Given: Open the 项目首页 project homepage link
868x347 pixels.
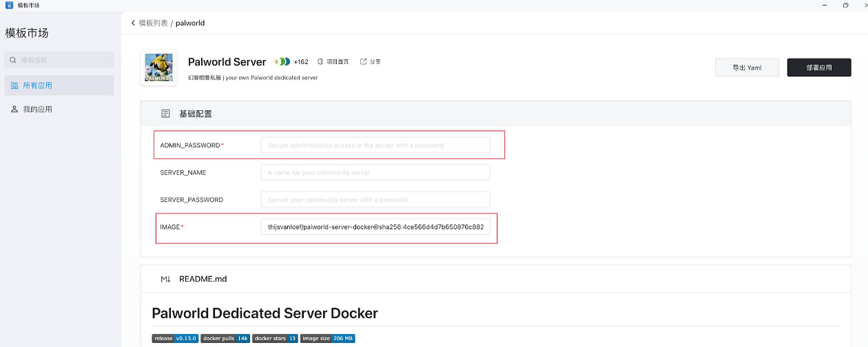Looking at the screenshot, I should point(333,61).
